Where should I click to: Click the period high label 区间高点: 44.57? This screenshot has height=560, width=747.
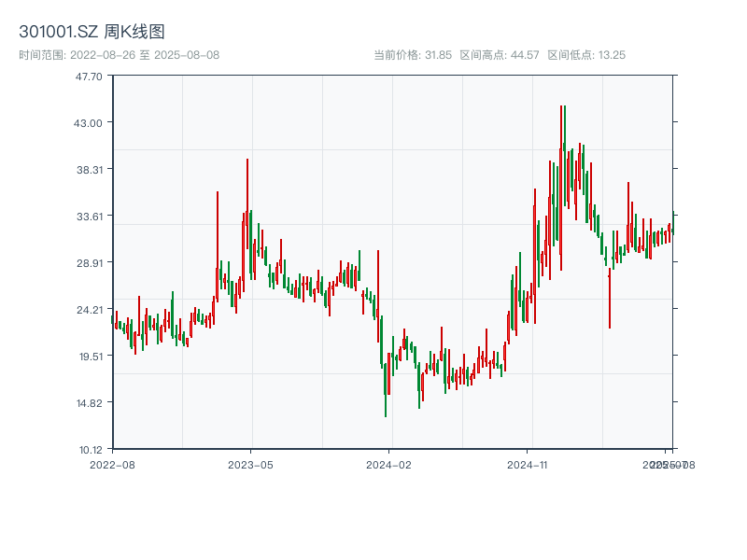pyautogui.click(x=500, y=55)
